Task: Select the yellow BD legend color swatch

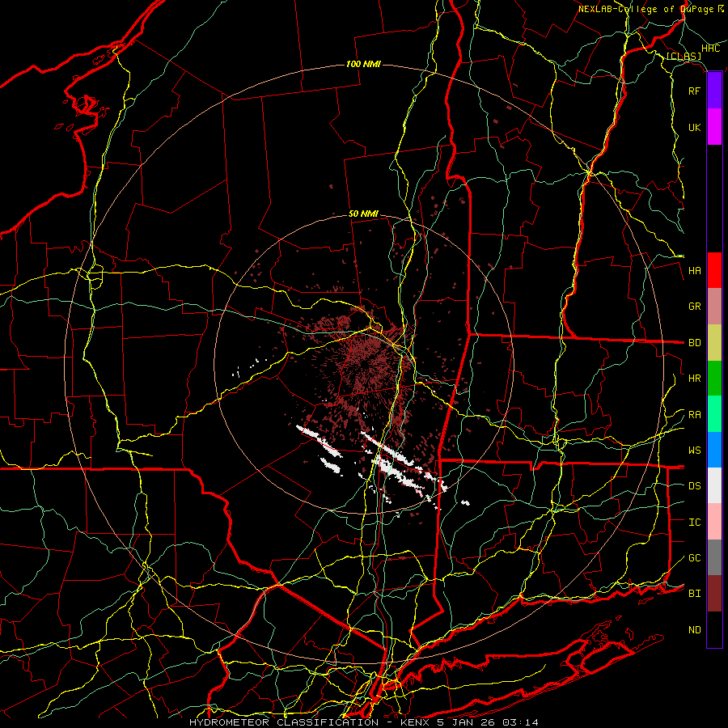Action: pos(714,343)
